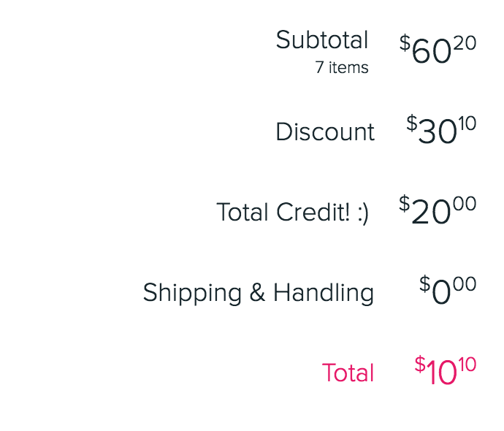This screenshot has height=431, width=504.
Task: Click the superscript 20 cents in Subtotal
Action: (x=465, y=43)
